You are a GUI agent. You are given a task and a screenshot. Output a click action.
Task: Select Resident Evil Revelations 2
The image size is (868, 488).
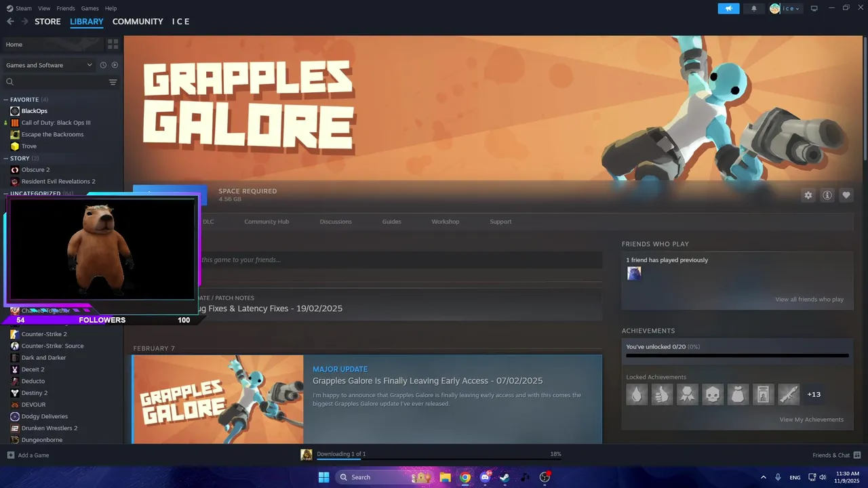click(x=58, y=182)
